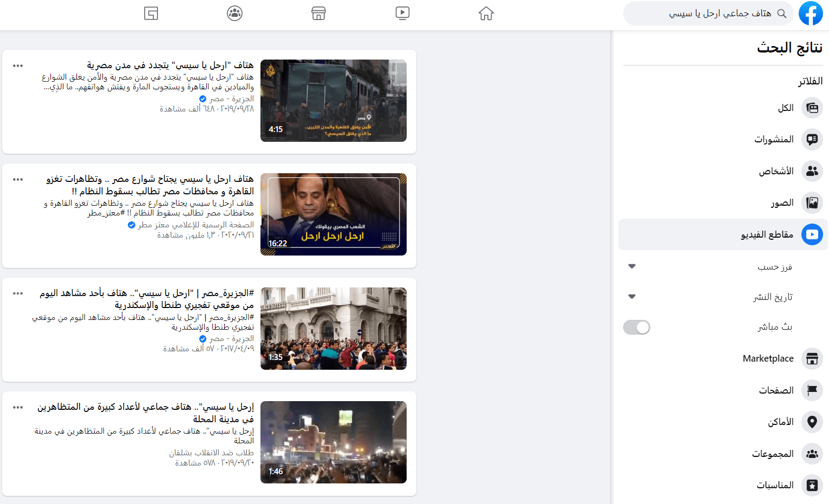Click the date ٢٠١٩/٠٩/٢٨ · ٦٤٨ ألف مشاهدة
829x504 pixels.
207,109
